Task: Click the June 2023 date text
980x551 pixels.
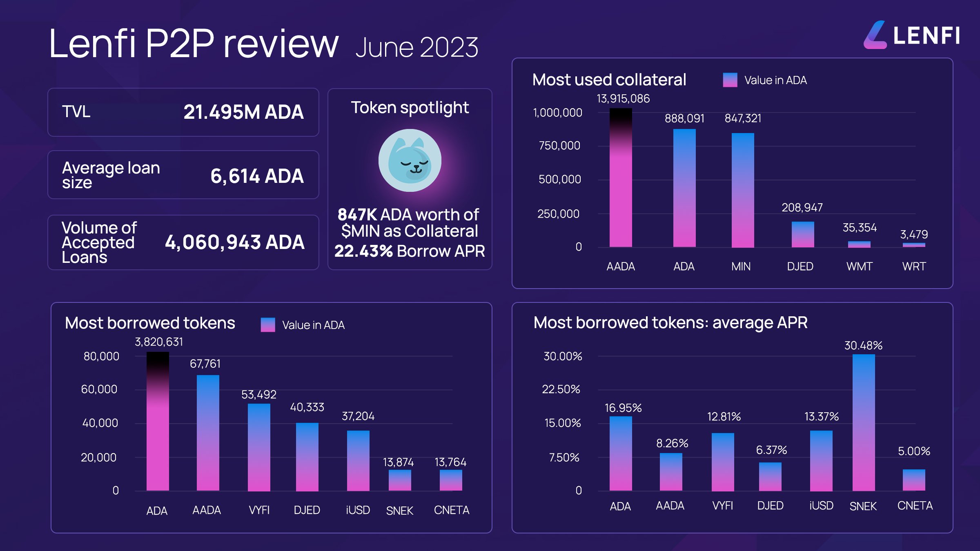Action: pos(417,48)
